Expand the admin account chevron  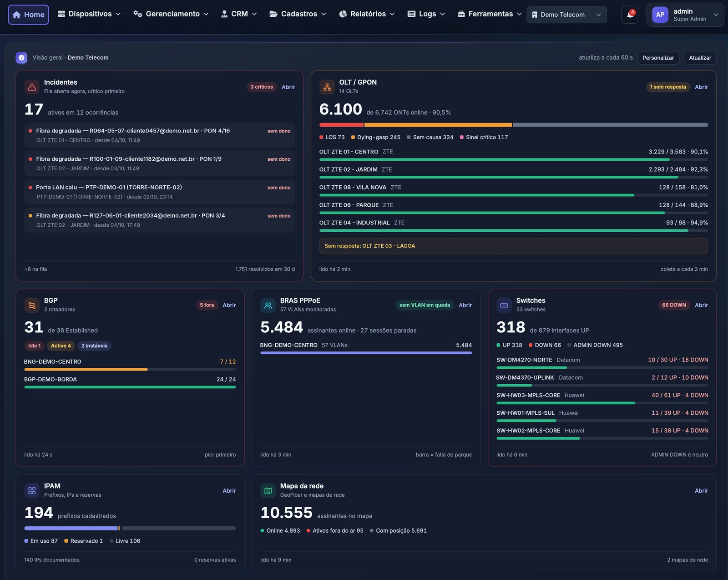716,15
